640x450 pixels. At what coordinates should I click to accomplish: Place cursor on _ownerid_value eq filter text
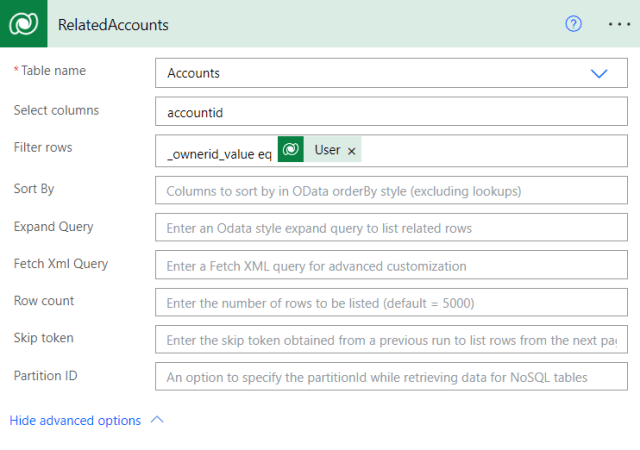point(218,151)
